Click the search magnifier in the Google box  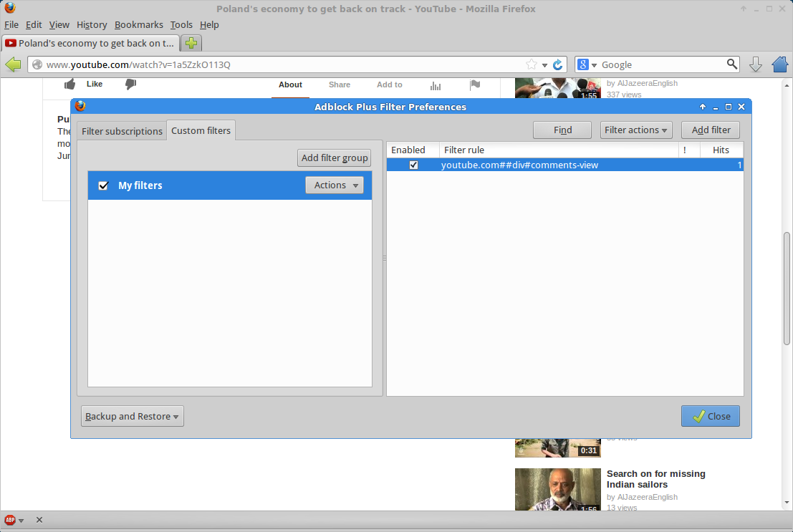tap(732, 64)
